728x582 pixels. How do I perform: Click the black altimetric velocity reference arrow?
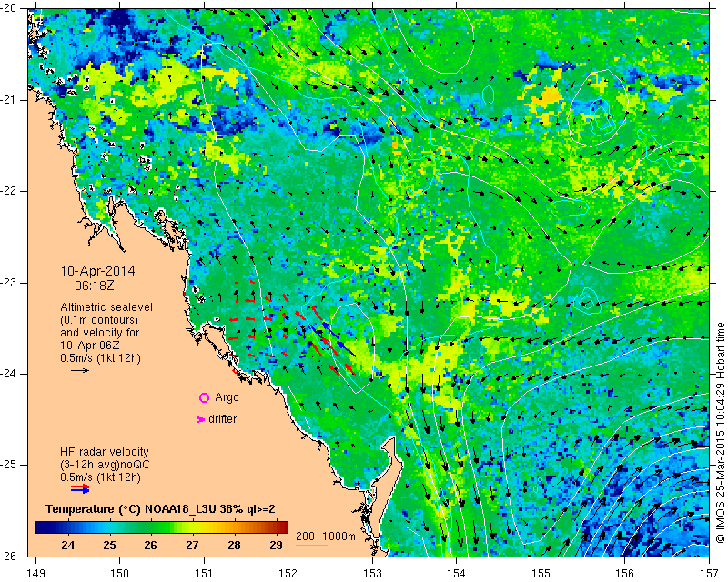point(80,370)
